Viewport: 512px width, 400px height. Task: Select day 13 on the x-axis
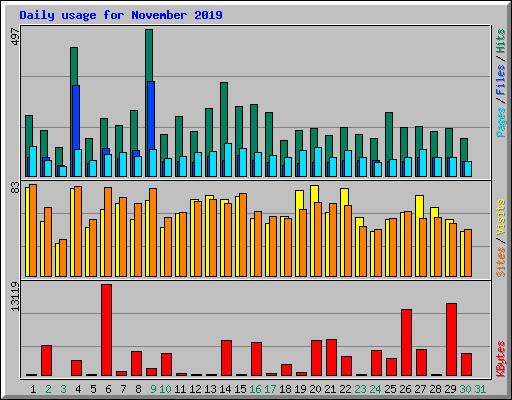click(210, 389)
